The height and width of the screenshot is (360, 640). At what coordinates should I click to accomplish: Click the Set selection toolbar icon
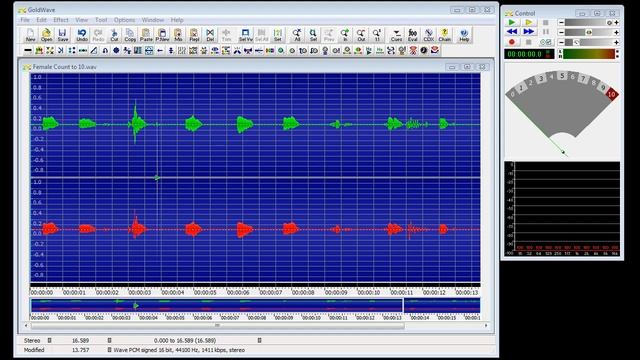tap(278, 35)
